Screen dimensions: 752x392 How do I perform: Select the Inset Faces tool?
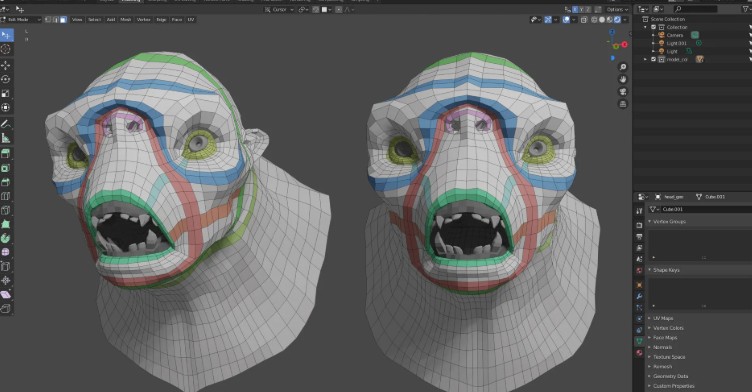tap(6, 168)
